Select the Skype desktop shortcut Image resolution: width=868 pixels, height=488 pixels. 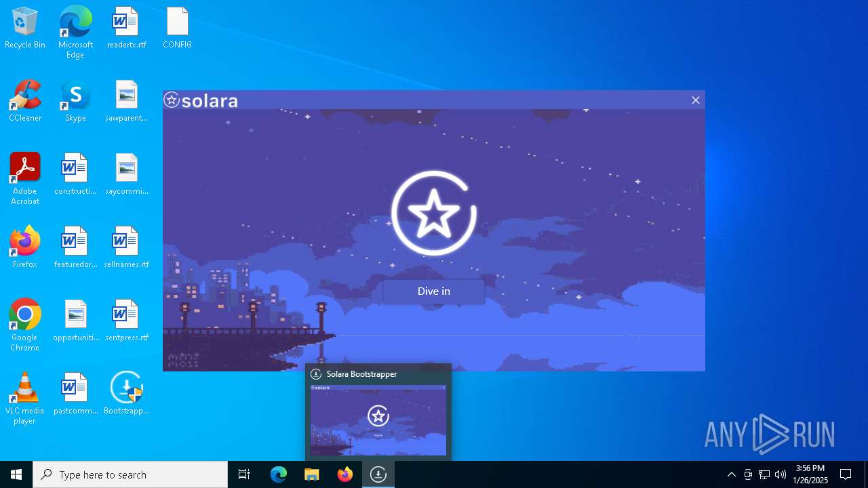(75, 101)
